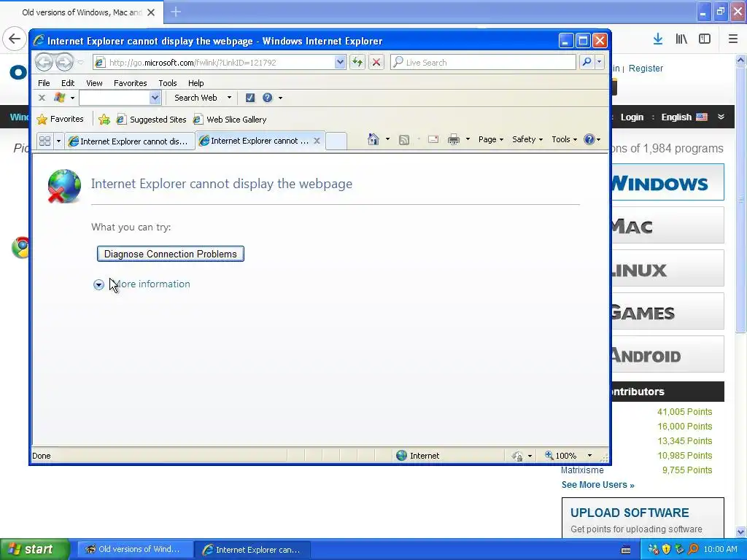Toggle Firefox sidebar icon
The height and width of the screenshot is (560, 747).
pyautogui.click(x=705, y=39)
